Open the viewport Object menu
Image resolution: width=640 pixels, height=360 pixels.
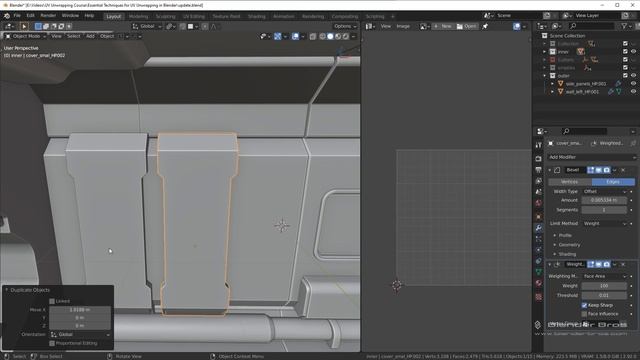click(107, 36)
